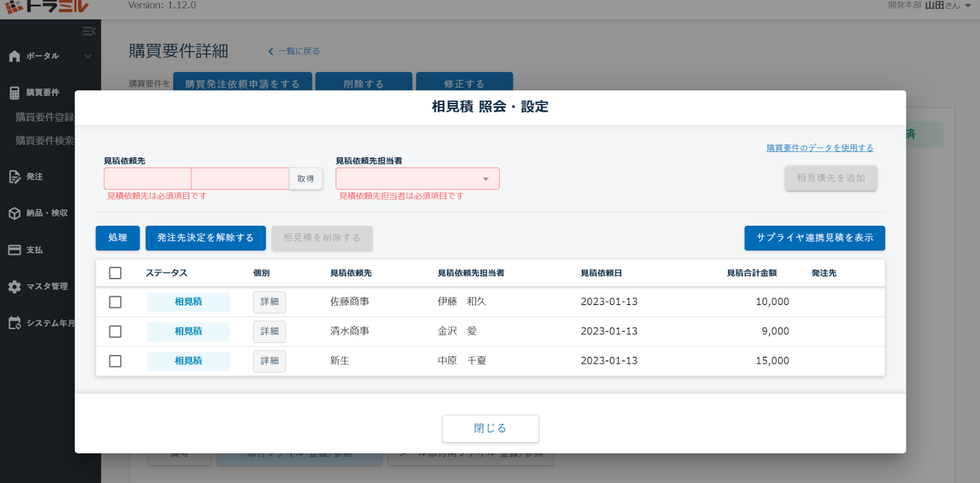The height and width of the screenshot is (483, 980).
Task: Open the 山田さん user menu dropdown
Action: tap(968, 6)
